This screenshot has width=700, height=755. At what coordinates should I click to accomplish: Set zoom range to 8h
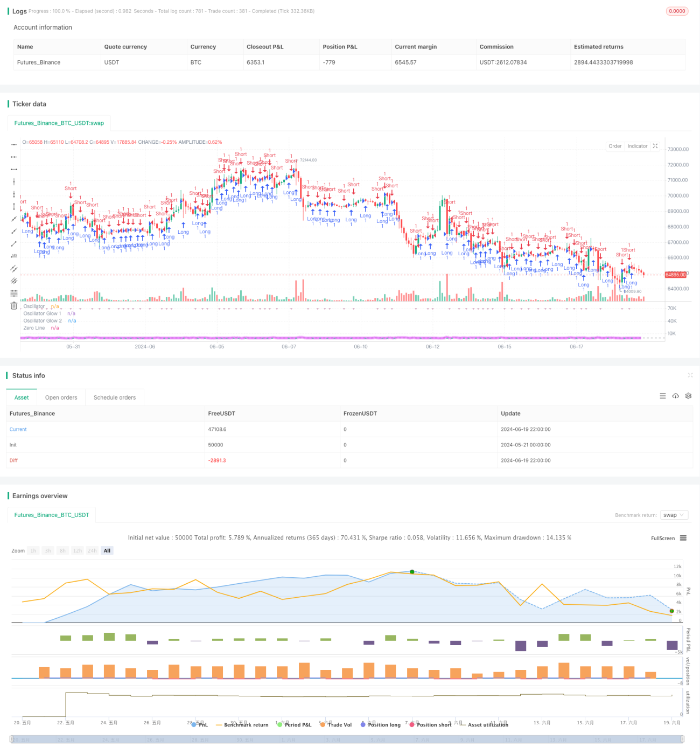62,550
